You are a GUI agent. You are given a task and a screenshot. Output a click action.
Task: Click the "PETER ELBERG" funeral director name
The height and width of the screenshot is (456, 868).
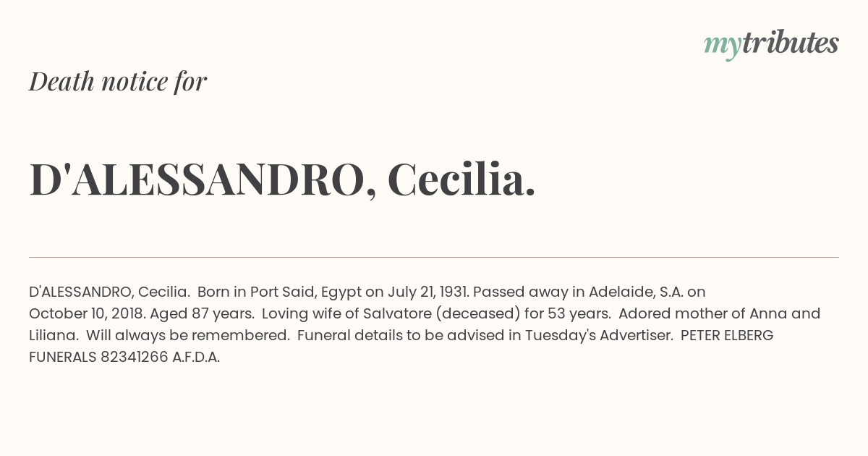pyautogui.click(x=727, y=335)
